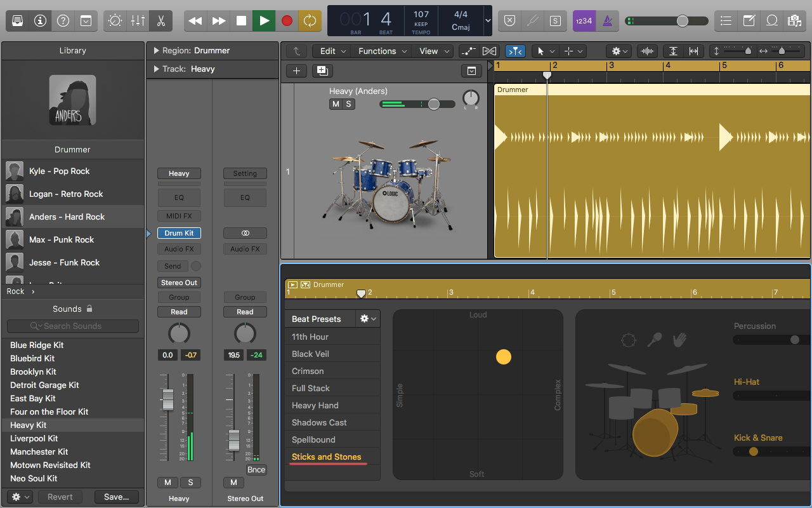812x508 pixels.
Task: Open the Edit menu
Action: tap(333, 51)
